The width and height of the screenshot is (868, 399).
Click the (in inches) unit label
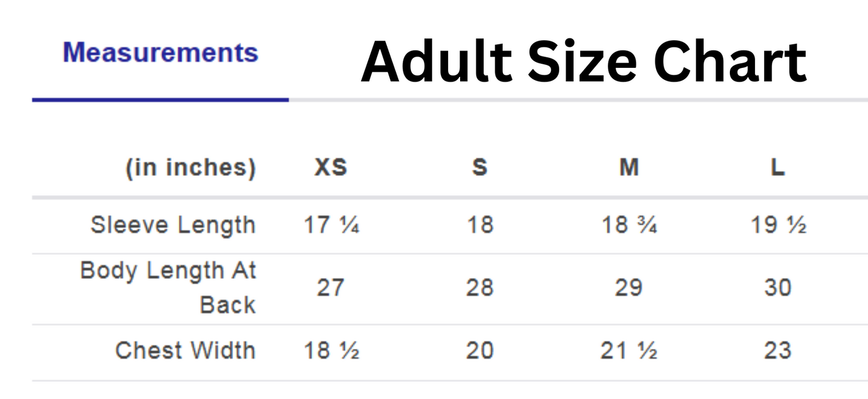(x=190, y=168)
